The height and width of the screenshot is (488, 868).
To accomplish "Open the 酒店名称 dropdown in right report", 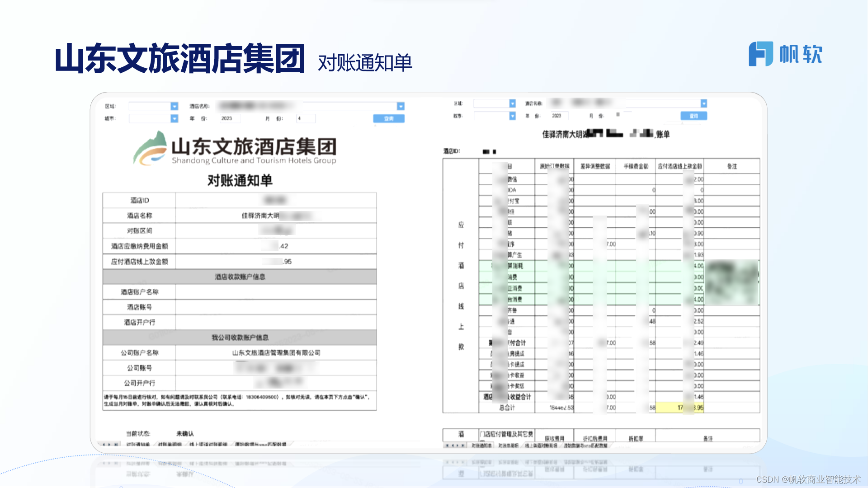I will (703, 103).
